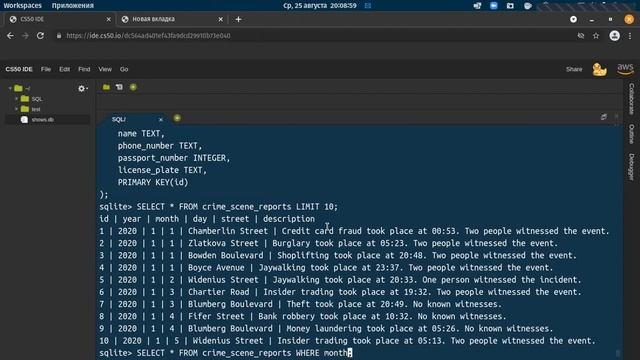
Task: Click the AWS logo icon
Action: coord(625,69)
